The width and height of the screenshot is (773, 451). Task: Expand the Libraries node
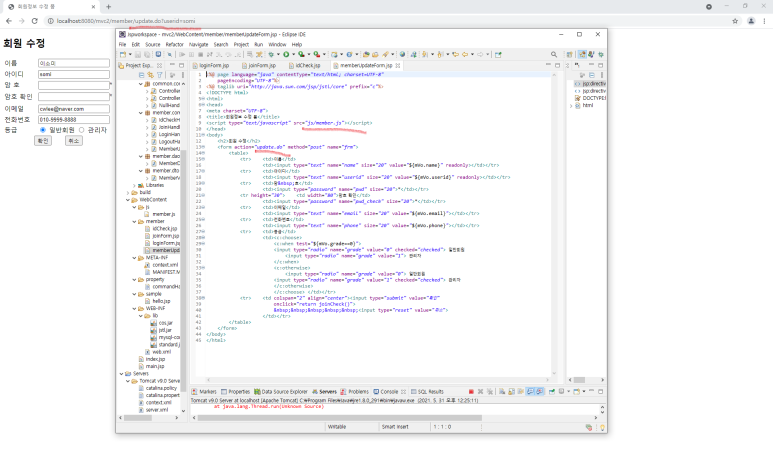134,185
